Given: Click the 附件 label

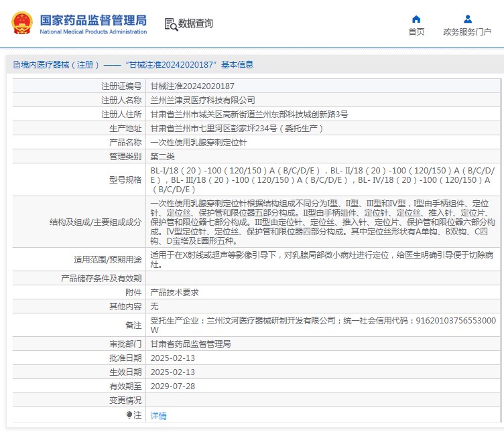Looking at the screenshot, I should pyautogui.click(x=133, y=292).
